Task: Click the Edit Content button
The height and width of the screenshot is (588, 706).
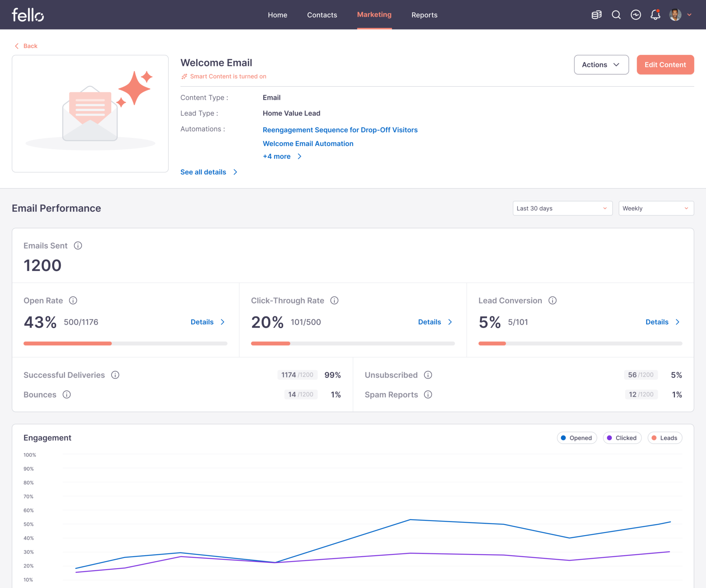Action: [x=665, y=65]
